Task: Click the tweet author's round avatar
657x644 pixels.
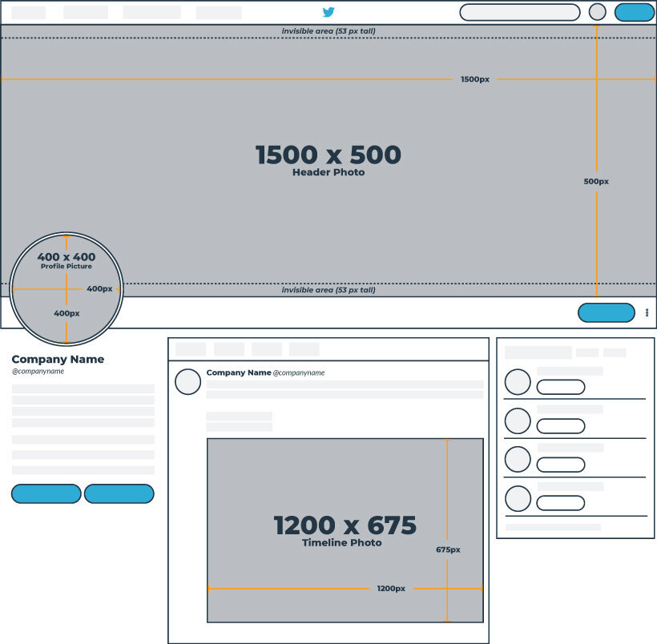Action: (187, 382)
